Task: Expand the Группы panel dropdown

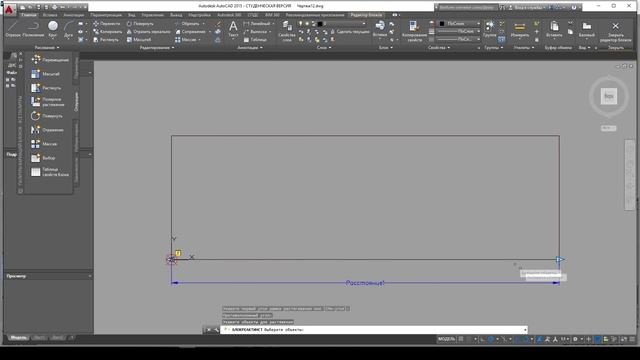Action: pyautogui.click(x=493, y=48)
